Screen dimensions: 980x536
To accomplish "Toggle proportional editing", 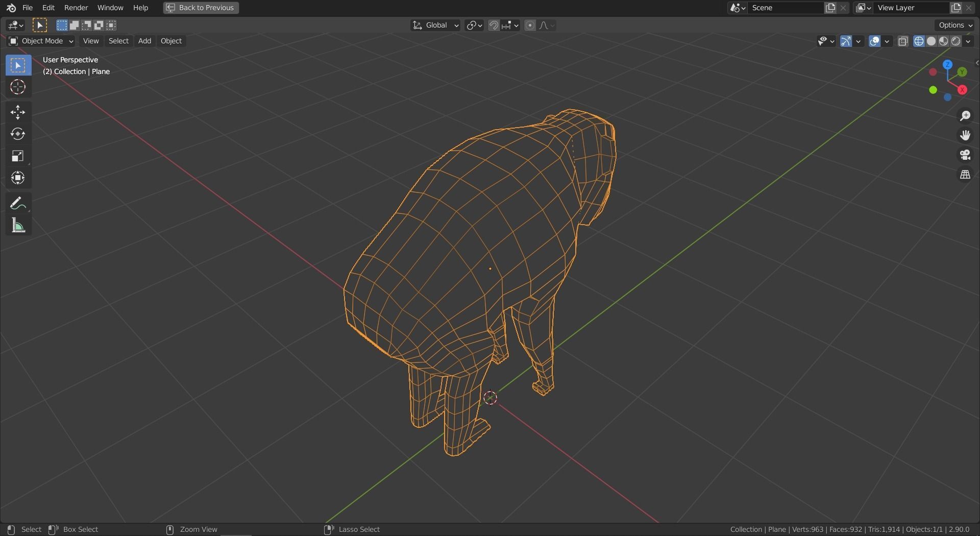I will pyautogui.click(x=530, y=25).
